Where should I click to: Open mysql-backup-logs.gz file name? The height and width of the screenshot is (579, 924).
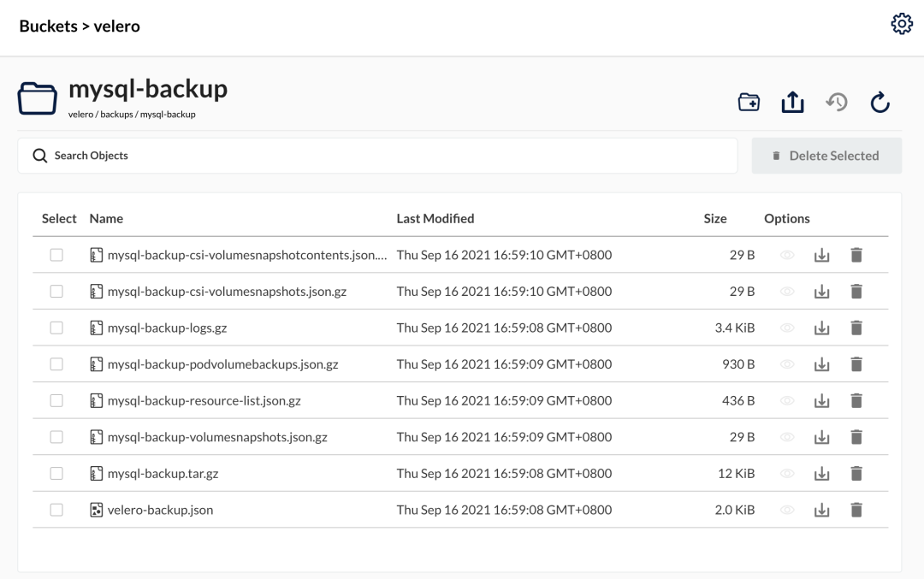click(168, 328)
